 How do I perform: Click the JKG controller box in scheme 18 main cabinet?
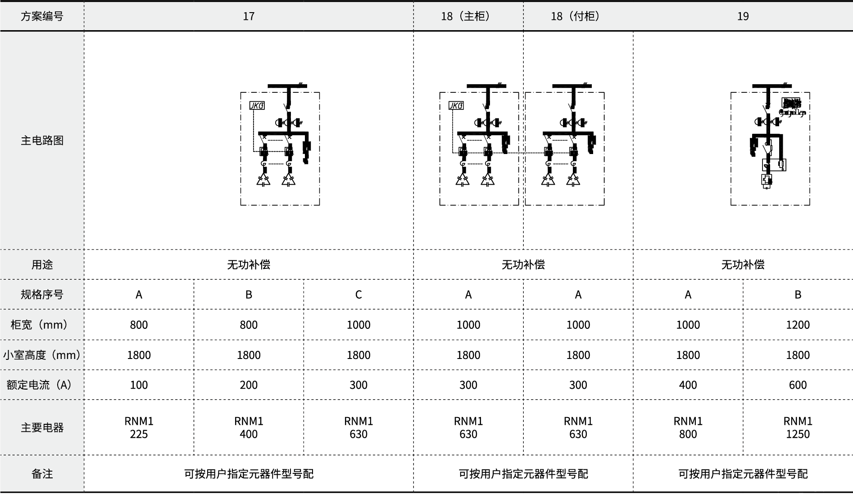pyautogui.click(x=456, y=105)
